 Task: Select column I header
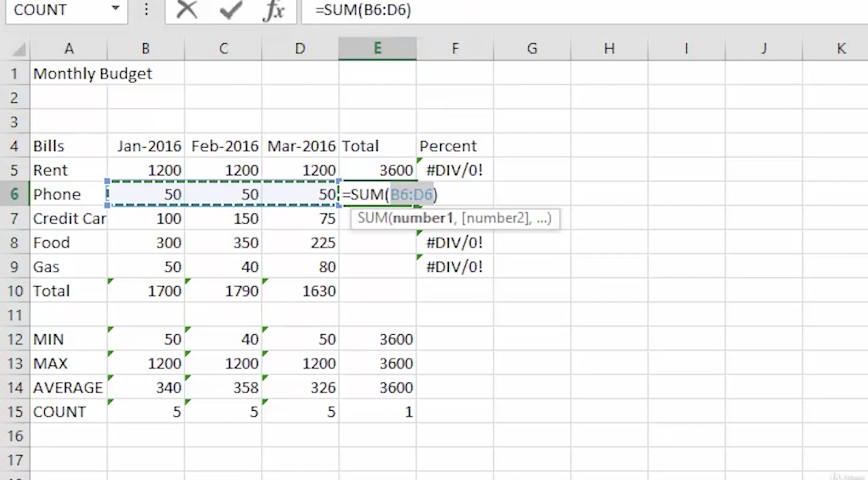[x=686, y=49]
